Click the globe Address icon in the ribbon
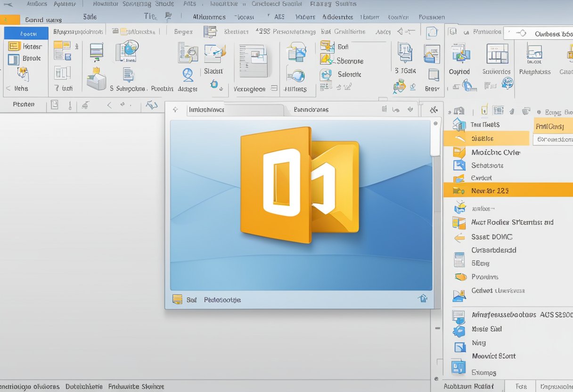The image size is (573, 392). [188, 75]
